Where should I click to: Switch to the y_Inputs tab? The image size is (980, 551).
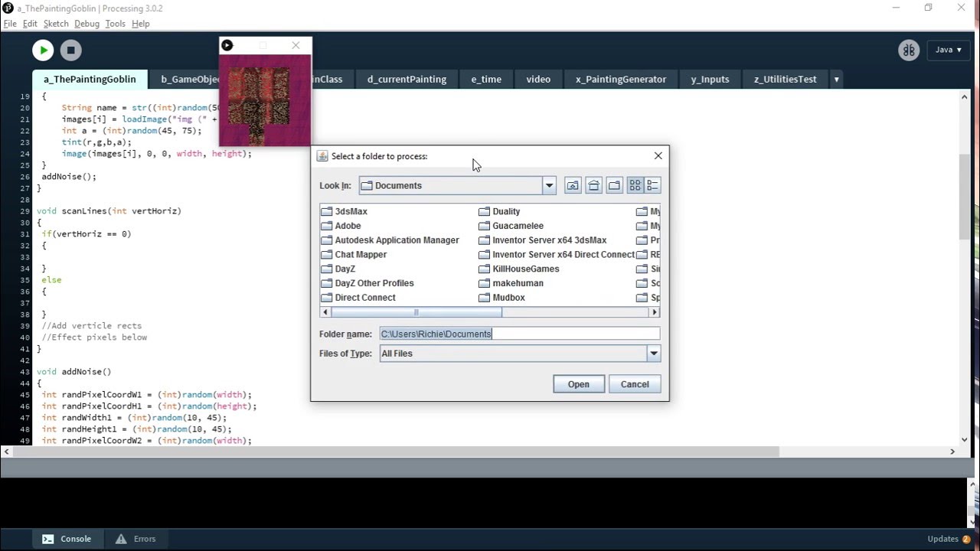(x=710, y=80)
